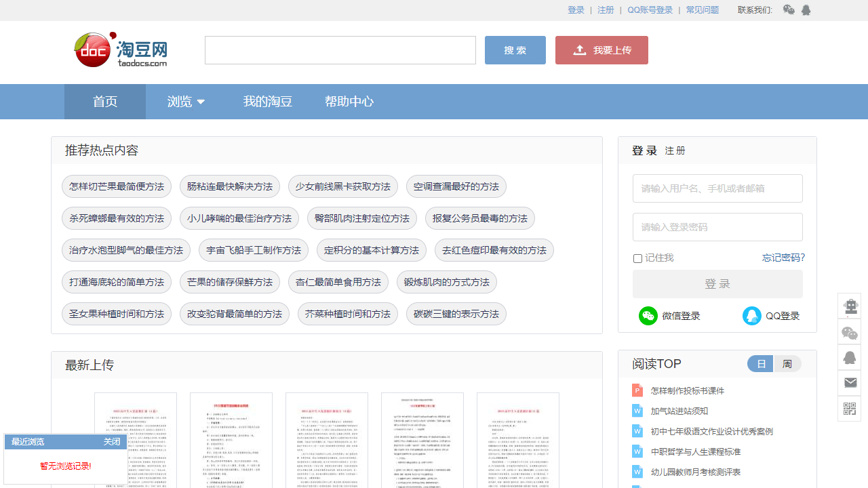Screen dimensions: 868x488
Task: Open WeChat contact in floating sidebar
Action: [850, 333]
